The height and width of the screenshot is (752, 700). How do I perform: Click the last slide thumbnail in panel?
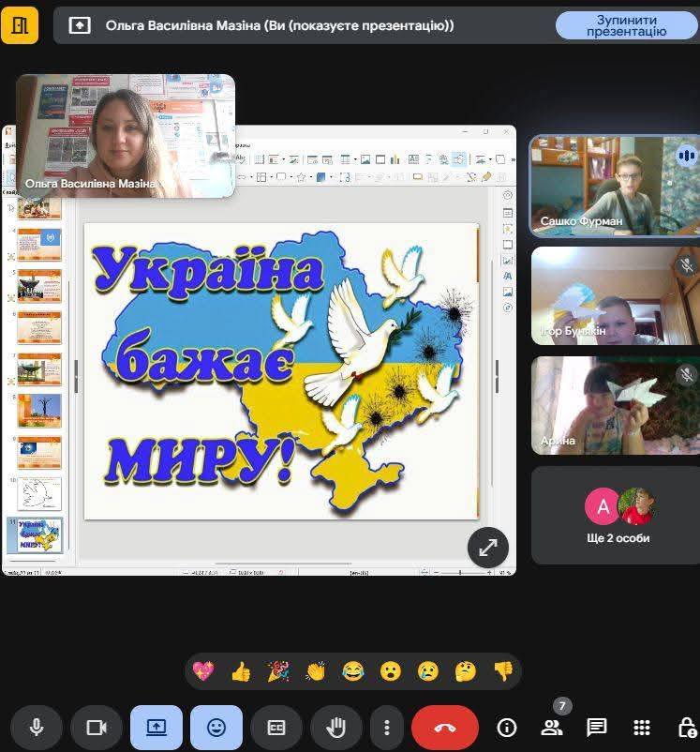tap(39, 535)
